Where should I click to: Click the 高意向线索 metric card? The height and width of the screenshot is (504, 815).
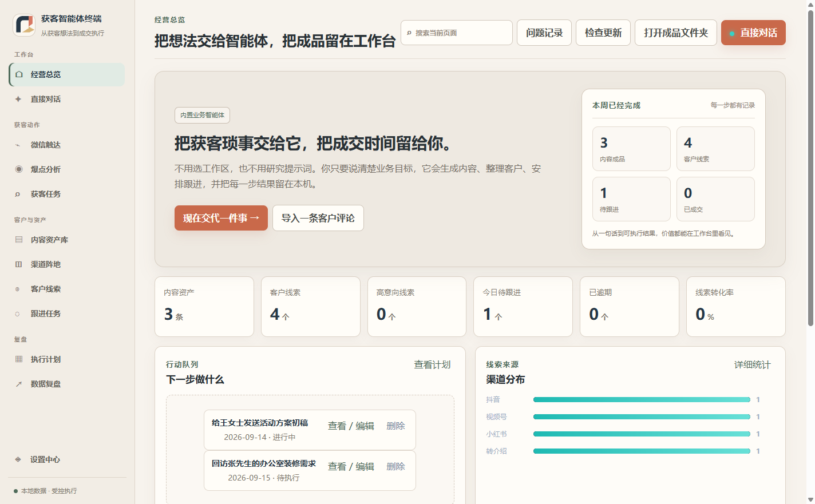coord(417,307)
